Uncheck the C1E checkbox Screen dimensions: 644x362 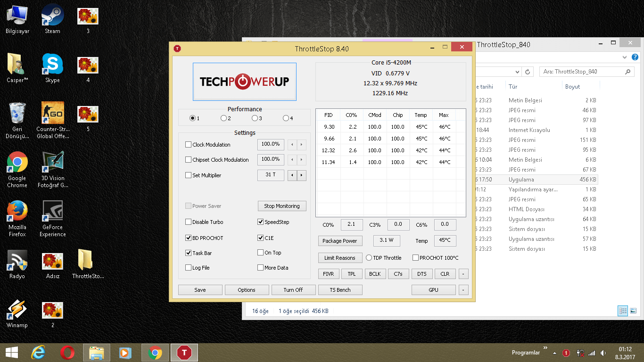(x=261, y=238)
